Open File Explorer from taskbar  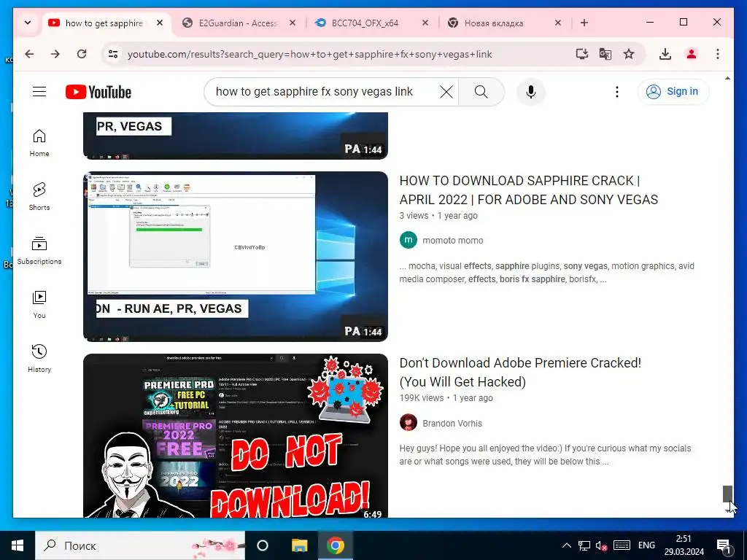[299, 545]
